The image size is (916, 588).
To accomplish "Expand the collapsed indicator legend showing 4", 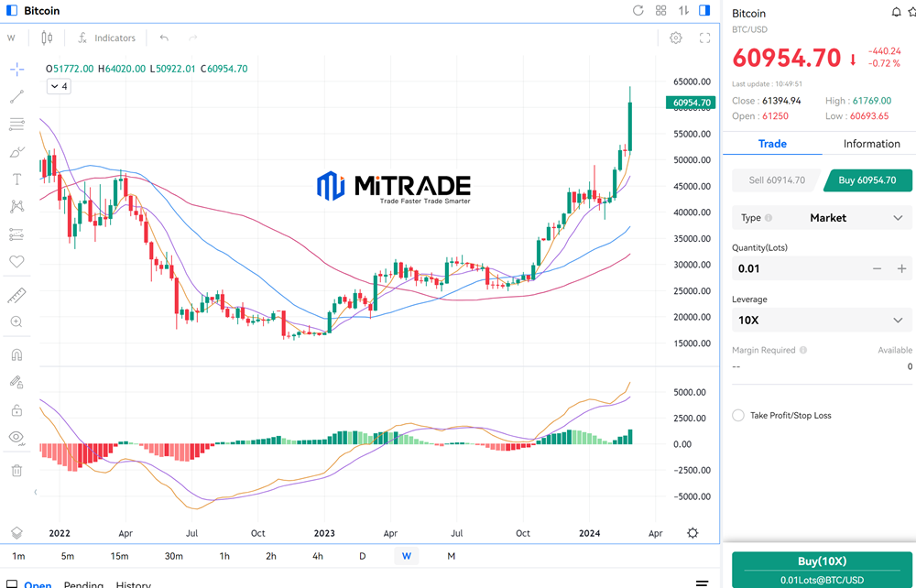I will (x=59, y=86).
